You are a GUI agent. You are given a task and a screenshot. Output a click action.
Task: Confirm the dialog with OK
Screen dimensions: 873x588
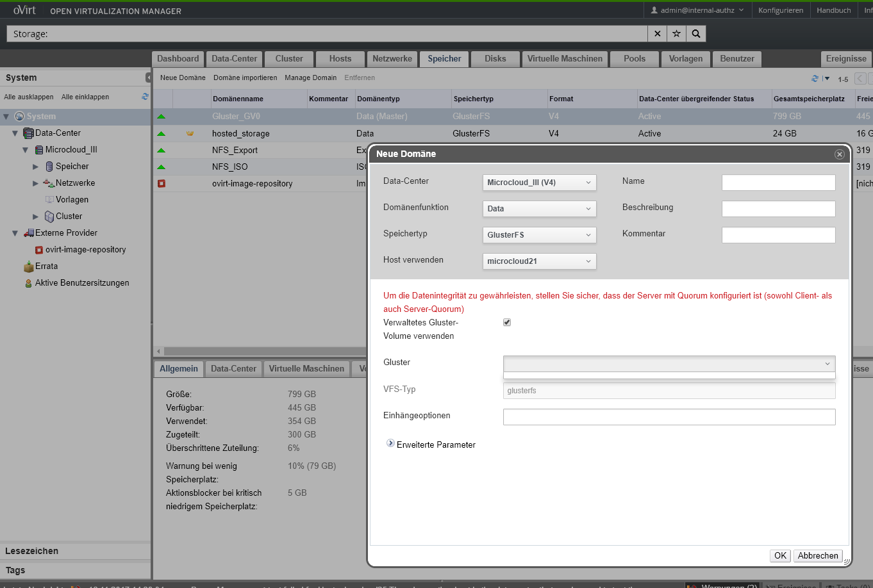pyautogui.click(x=780, y=556)
